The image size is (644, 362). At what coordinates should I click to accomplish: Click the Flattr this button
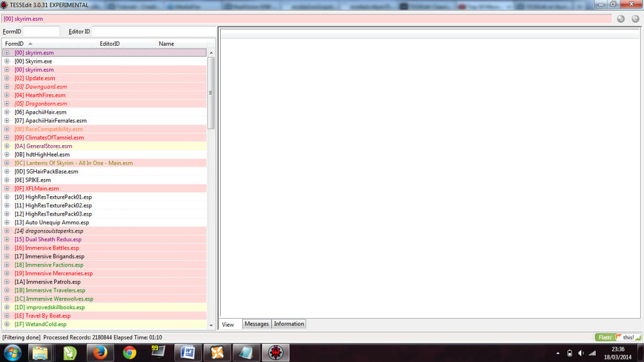coord(618,337)
